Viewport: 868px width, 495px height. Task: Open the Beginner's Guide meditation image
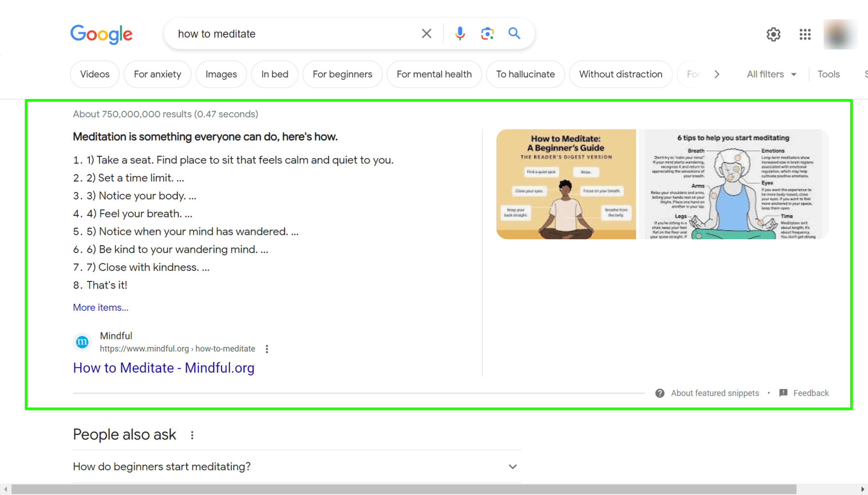pos(566,184)
